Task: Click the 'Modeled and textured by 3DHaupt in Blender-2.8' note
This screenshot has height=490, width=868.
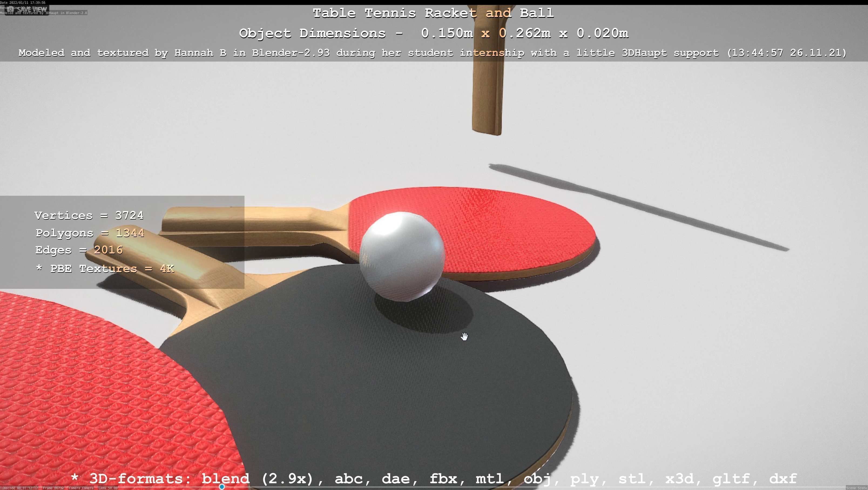Action: pyautogui.click(x=43, y=13)
